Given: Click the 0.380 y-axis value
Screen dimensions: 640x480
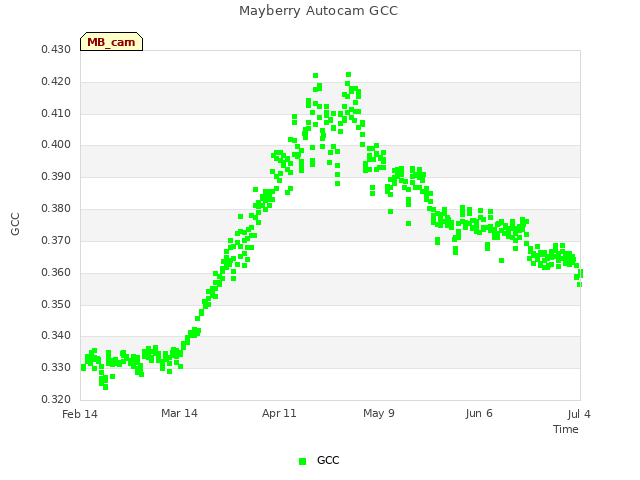Looking at the screenshot, I should (x=56, y=209).
